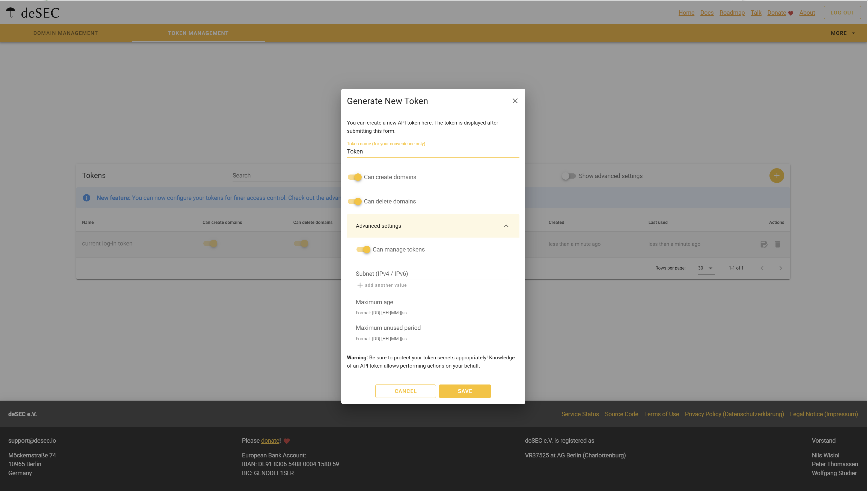This screenshot has height=491, width=868.
Task: Open the Terms of Use link
Action: pyautogui.click(x=661, y=414)
